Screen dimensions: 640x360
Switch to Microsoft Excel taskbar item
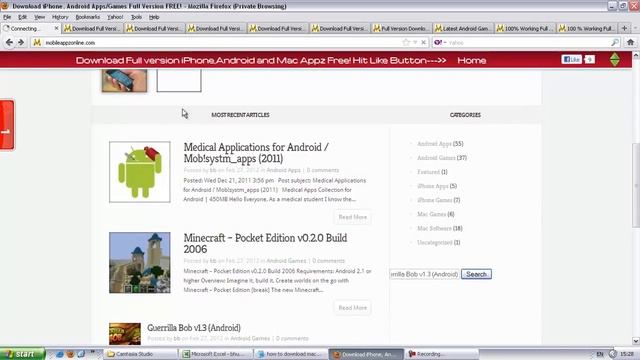pyautogui.click(x=216, y=354)
